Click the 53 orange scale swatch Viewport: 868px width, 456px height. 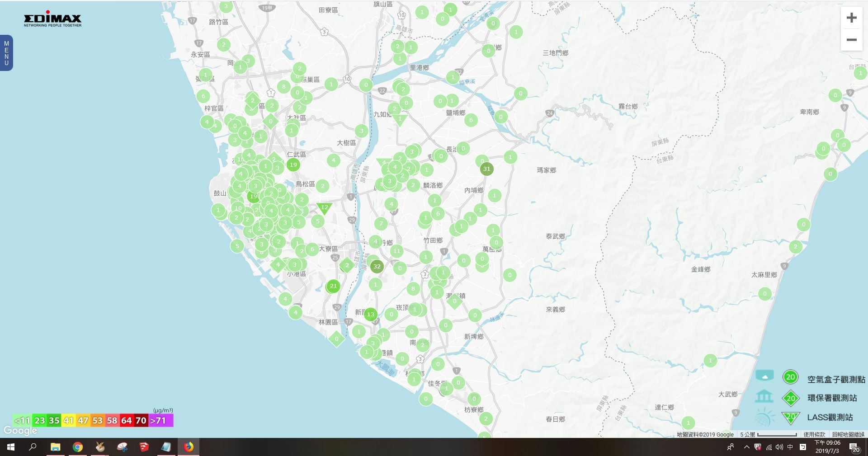pyautogui.click(x=98, y=421)
